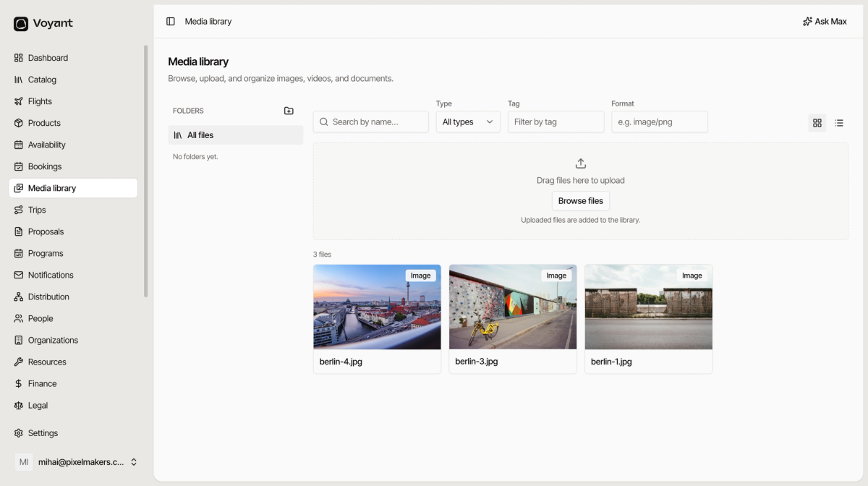
Task: Open the Ask Max assistant
Action: click(825, 22)
